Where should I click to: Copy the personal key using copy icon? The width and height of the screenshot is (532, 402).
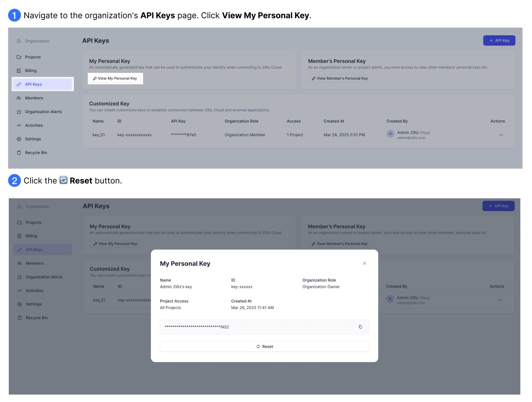[360, 327]
